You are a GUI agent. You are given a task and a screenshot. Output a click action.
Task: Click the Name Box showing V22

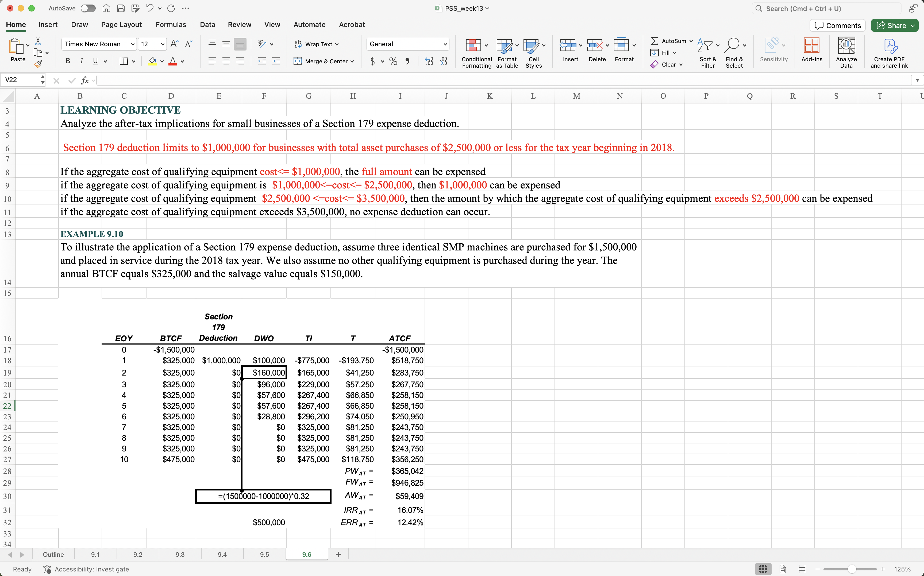coord(22,80)
